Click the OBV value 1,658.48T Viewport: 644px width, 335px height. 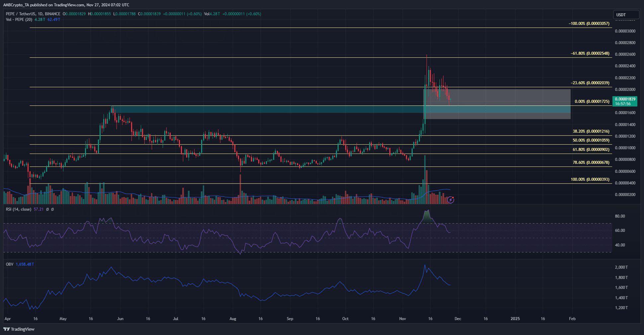click(25, 264)
